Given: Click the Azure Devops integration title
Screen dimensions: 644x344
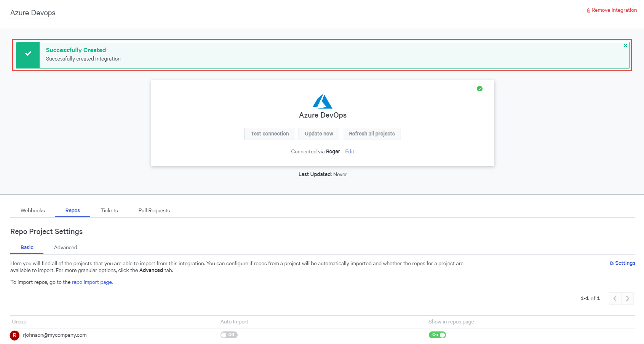Looking at the screenshot, I should 33,13.
